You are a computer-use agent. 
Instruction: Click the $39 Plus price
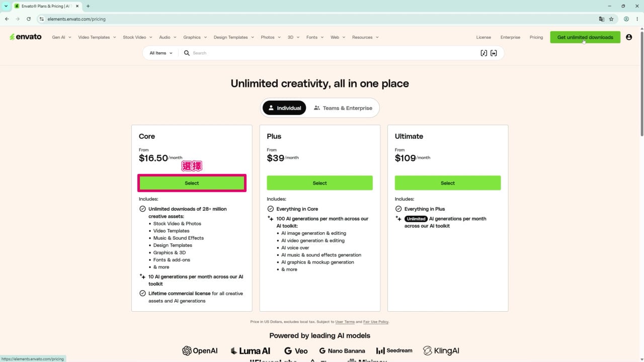coord(276,158)
